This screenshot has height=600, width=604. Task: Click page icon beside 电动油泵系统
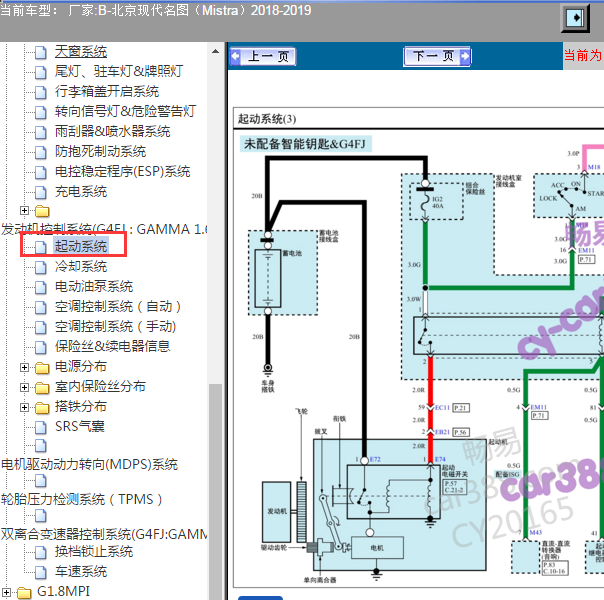(x=41, y=287)
